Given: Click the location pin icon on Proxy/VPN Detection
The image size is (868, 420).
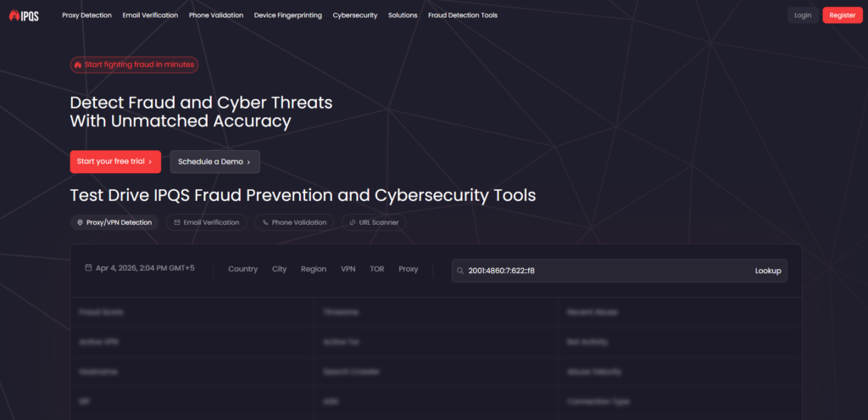Looking at the screenshot, I should point(80,222).
